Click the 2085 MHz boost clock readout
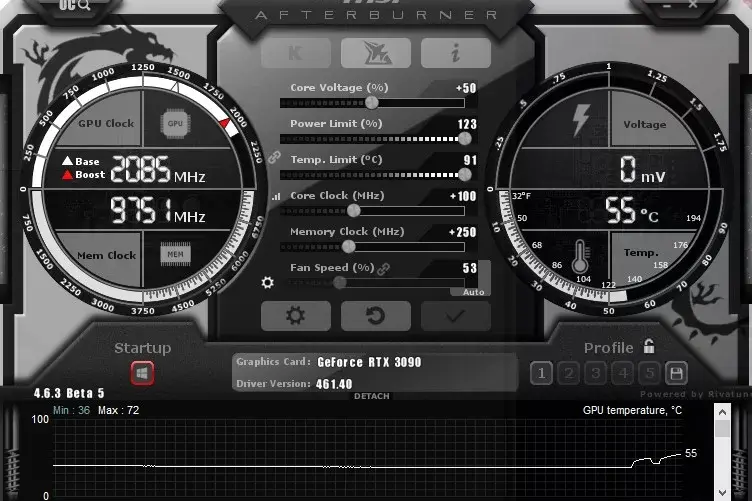Screen dimensions: 752x501 point(158,169)
